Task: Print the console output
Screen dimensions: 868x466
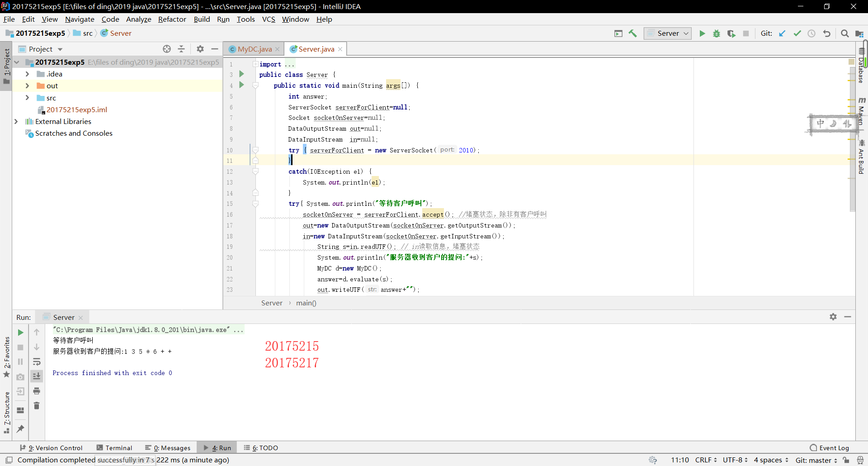Action: click(37, 391)
